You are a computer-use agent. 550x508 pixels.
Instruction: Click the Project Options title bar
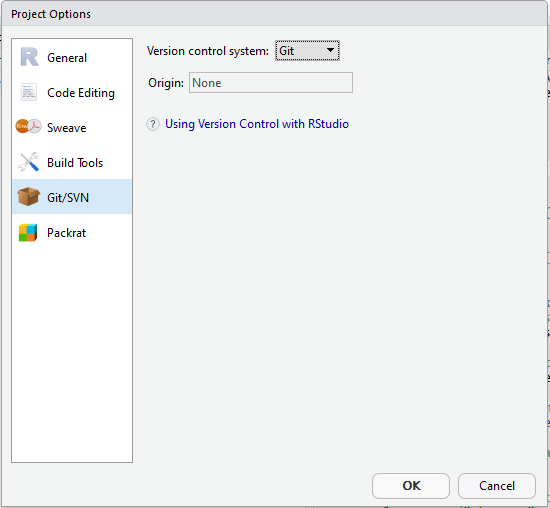[x=275, y=14]
